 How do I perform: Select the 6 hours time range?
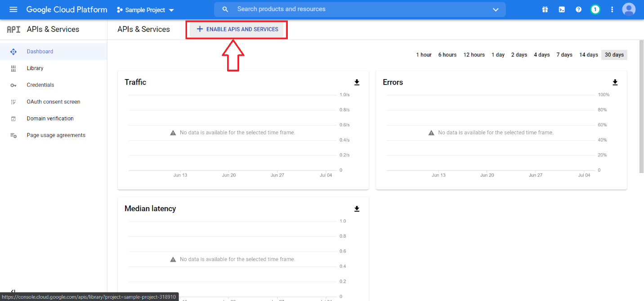click(x=447, y=55)
